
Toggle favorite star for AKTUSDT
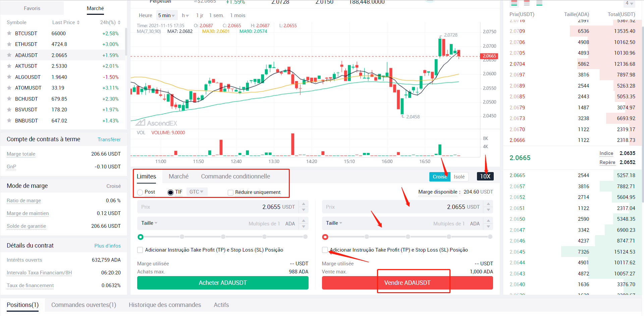pos(9,66)
